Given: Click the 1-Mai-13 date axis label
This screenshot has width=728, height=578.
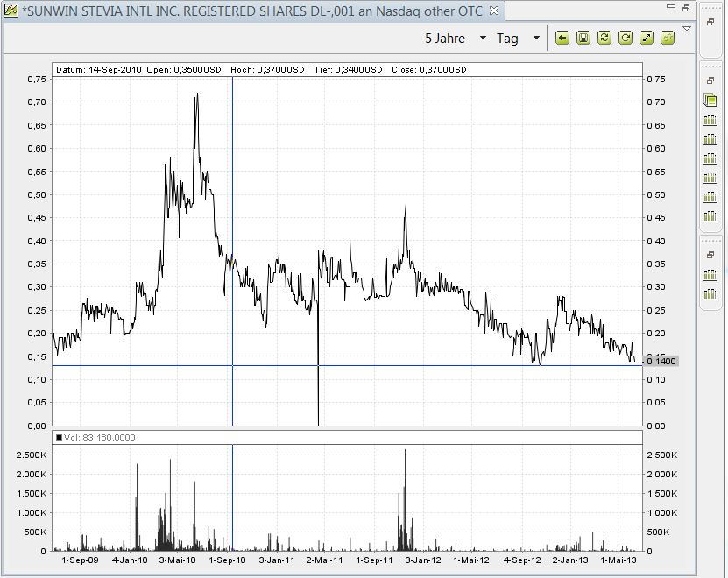Looking at the screenshot, I should pos(618,560).
